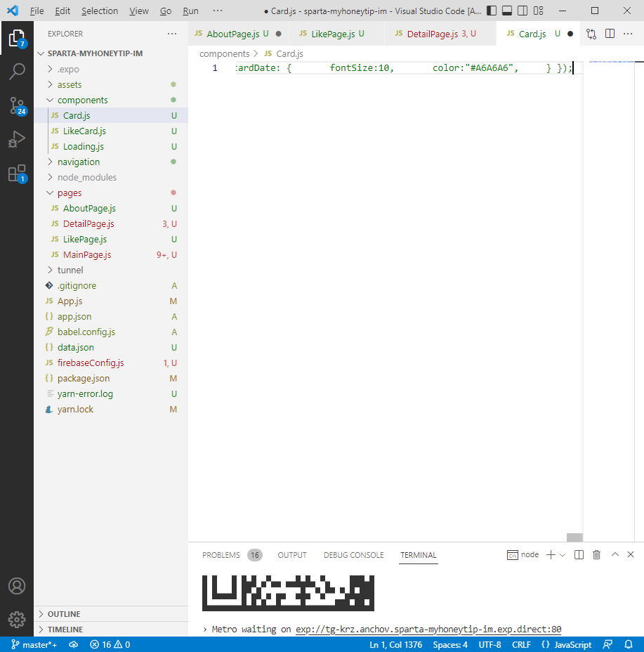Add a new terminal with plus icon

(x=551, y=555)
